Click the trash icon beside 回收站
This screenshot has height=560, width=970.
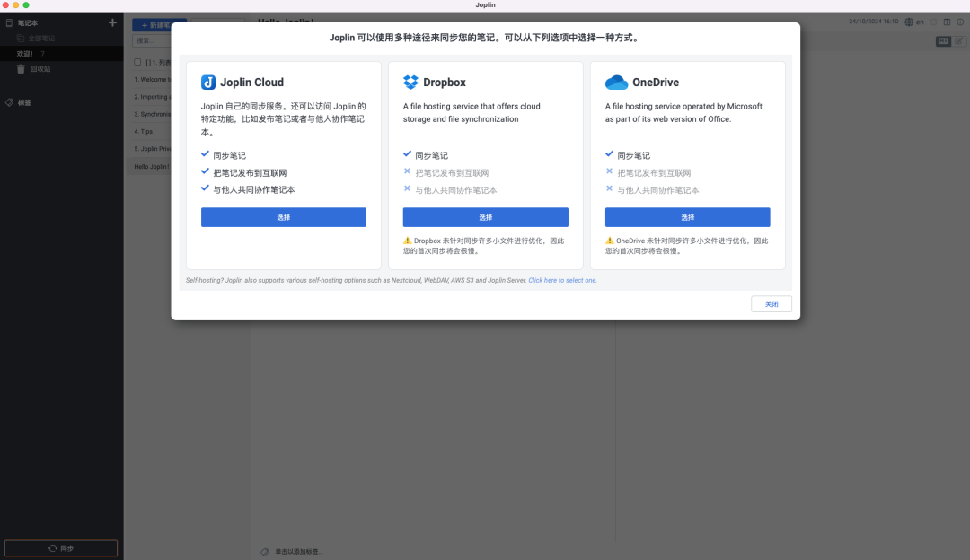(21, 69)
